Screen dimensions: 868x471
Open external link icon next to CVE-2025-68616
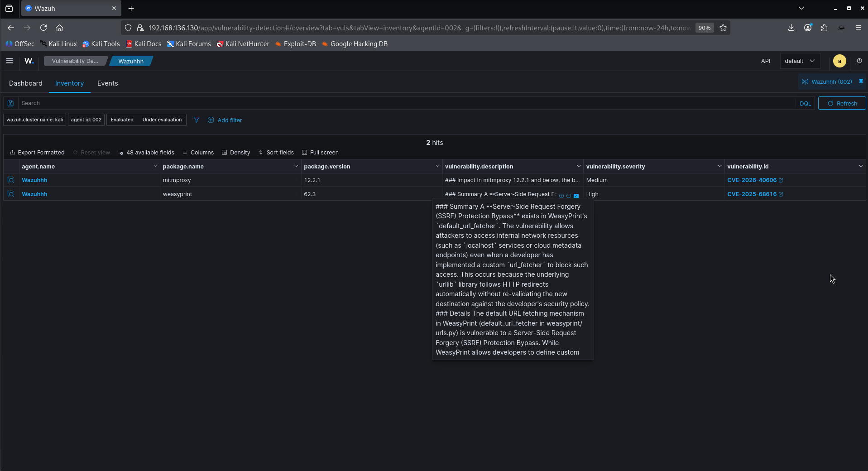click(x=781, y=194)
